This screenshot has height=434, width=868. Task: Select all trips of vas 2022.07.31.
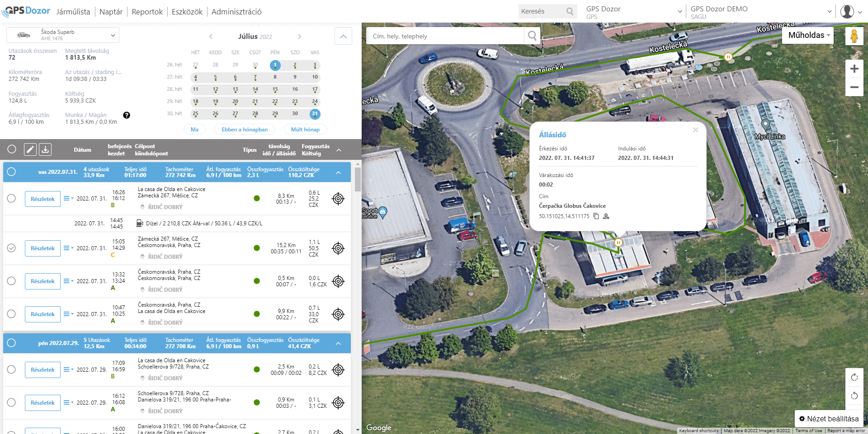point(11,172)
